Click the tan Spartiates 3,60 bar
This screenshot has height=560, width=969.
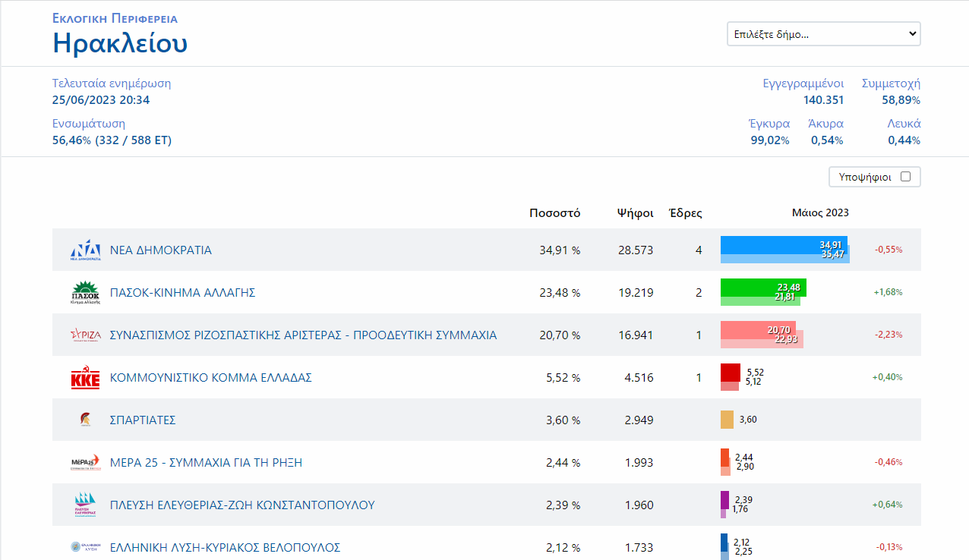click(727, 420)
